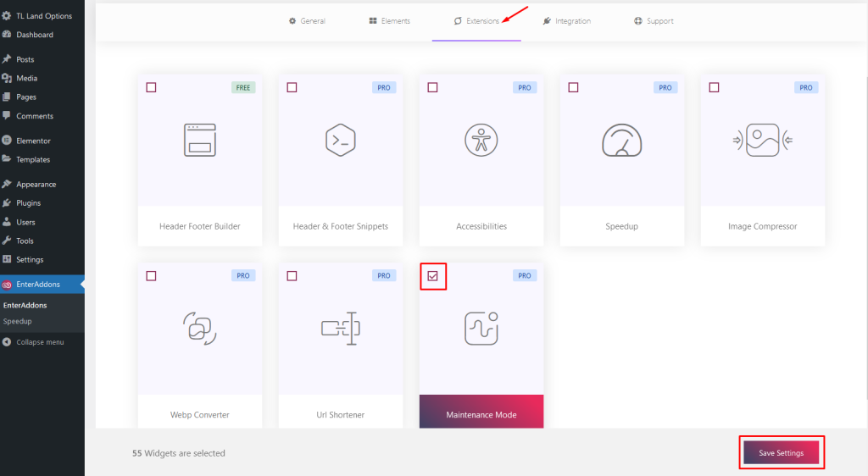Click the Maintenance Mode label bar
Image resolution: width=868 pixels, height=476 pixels.
[x=481, y=412]
